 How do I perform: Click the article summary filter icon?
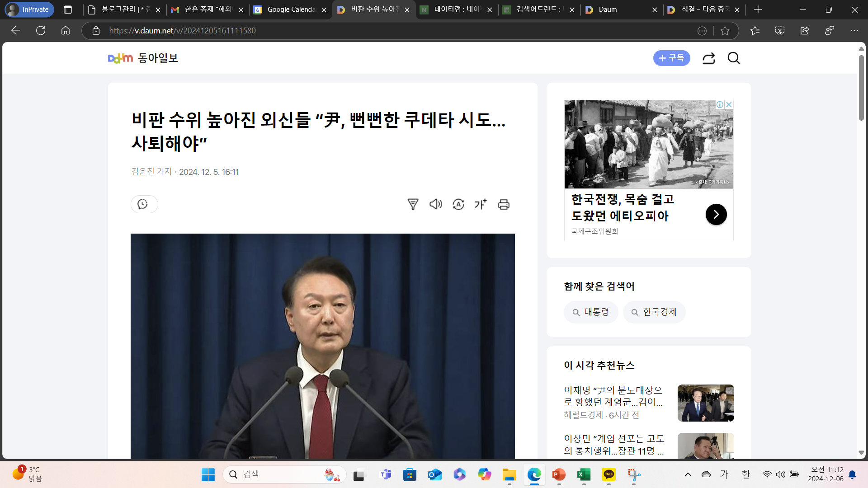pos(413,204)
